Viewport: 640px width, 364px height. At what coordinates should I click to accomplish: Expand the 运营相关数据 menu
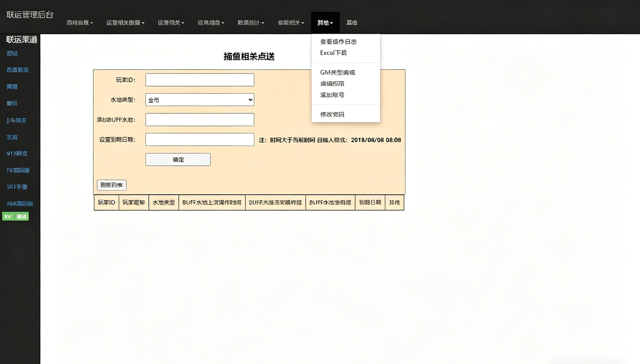pos(126,22)
